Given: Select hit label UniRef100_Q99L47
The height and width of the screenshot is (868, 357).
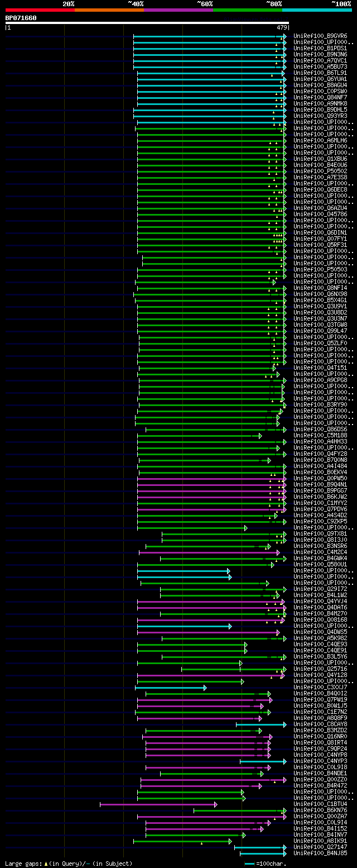Looking at the screenshot, I should [320, 331].
